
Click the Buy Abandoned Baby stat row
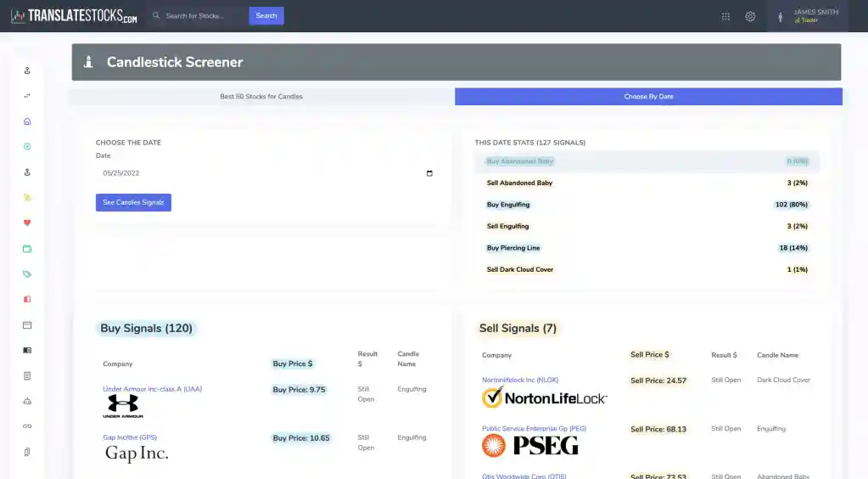coord(647,161)
